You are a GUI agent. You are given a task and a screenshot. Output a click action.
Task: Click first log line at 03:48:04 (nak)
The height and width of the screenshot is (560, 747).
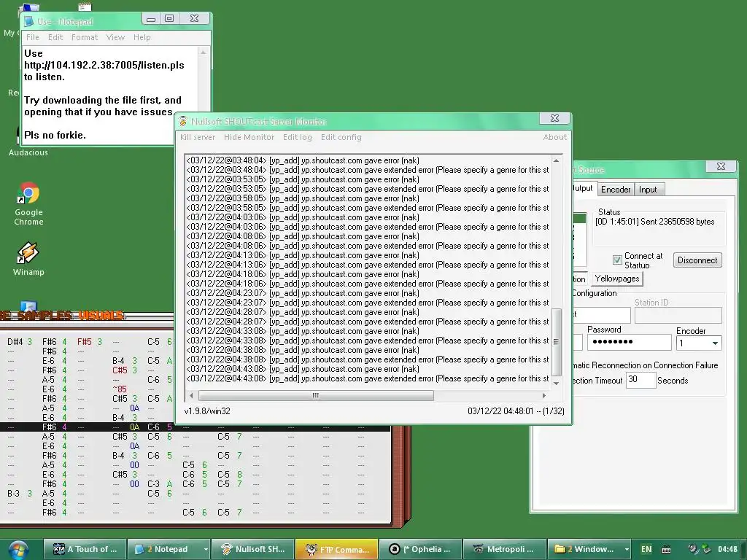pyautogui.click(x=303, y=160)
